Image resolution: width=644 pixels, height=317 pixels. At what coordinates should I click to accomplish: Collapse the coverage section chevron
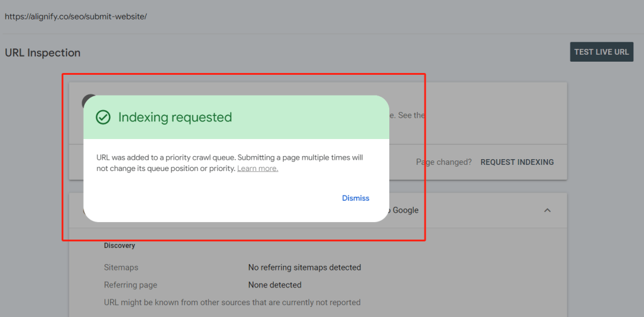(x=547, y=210)
